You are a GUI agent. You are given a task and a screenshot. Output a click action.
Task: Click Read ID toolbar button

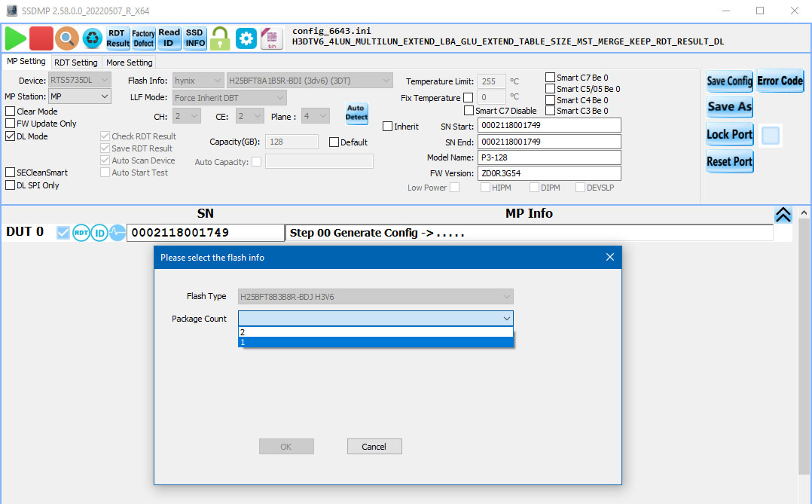click(169, 38)
